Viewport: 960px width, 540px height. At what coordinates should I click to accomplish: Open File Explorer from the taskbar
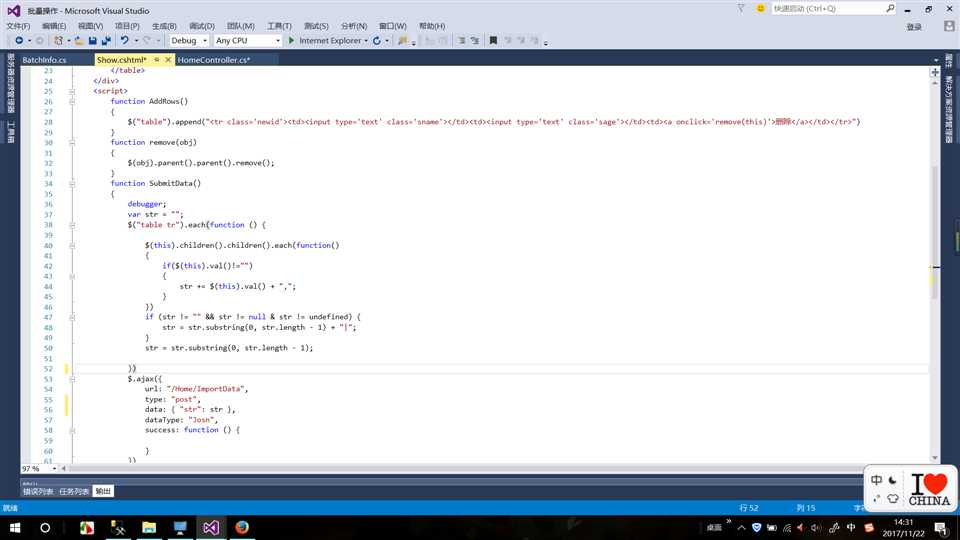click(x=149, y=527)
